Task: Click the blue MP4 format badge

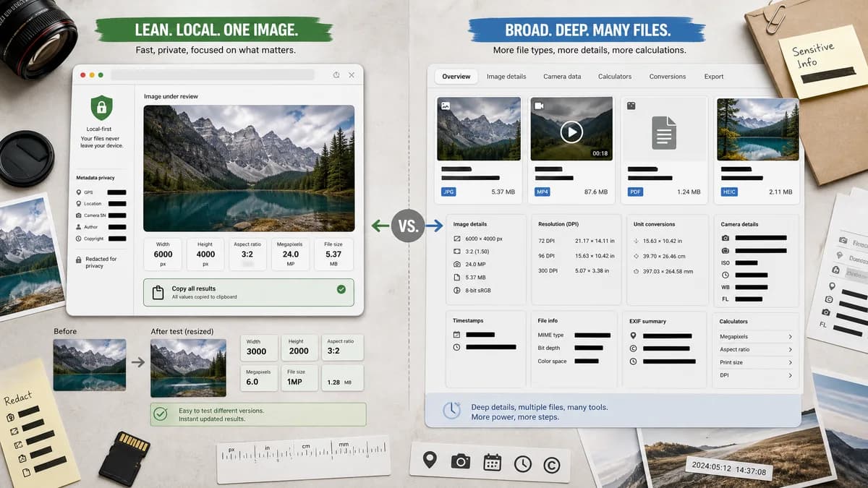Action: point(542,192)
